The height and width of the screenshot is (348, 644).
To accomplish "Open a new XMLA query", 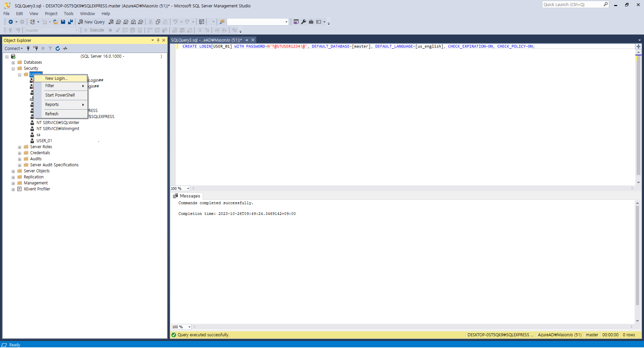I will coord(133,22).
